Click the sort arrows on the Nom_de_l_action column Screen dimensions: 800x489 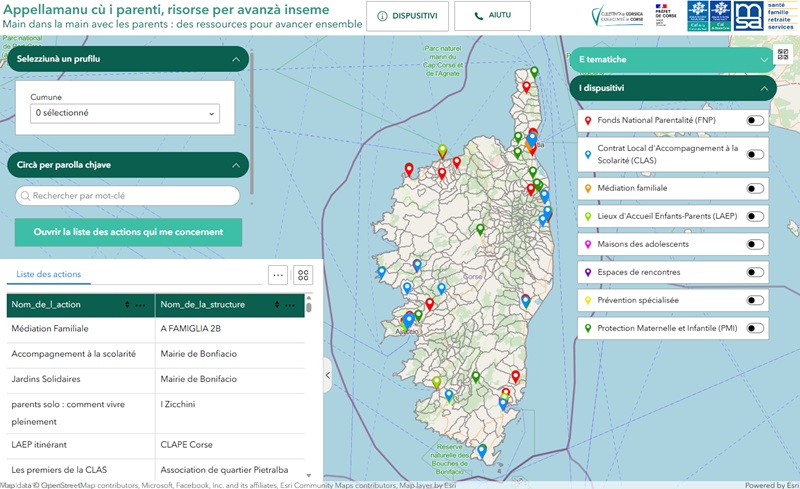click(127, 305)
